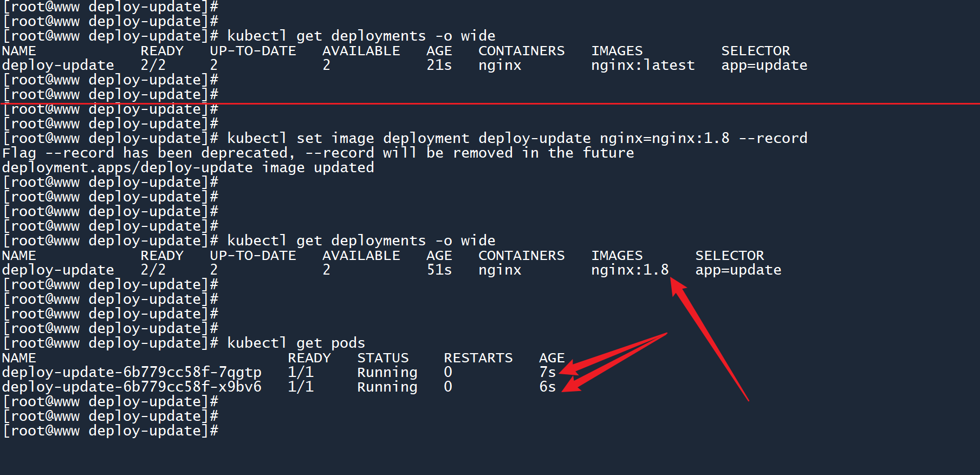Click the --record deprecation warning line
The width and height of the screenshot is (980, 475).
click(318, 153)
